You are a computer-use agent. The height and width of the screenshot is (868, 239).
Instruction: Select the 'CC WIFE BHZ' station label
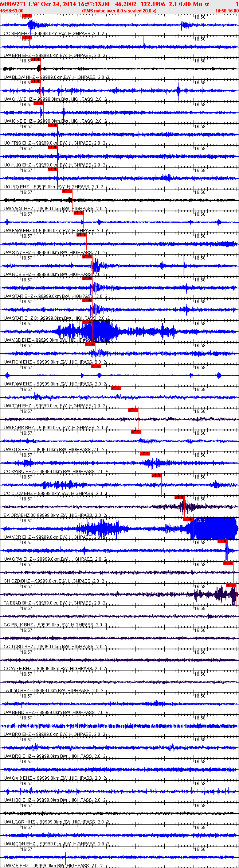click(x=18, y=669)
